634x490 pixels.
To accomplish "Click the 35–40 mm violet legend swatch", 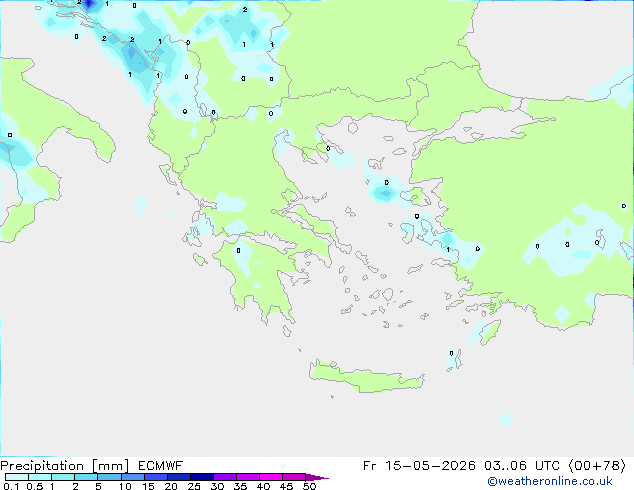I will pos(247,477).
